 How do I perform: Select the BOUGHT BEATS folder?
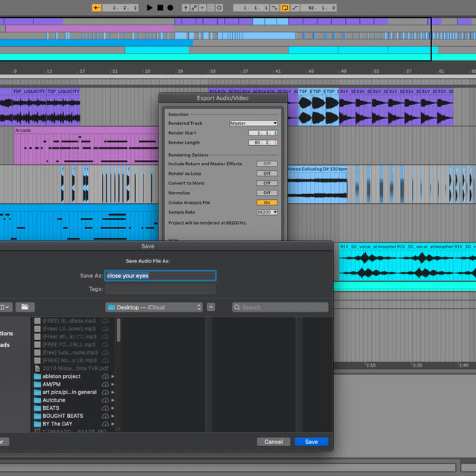click(62, 416)
